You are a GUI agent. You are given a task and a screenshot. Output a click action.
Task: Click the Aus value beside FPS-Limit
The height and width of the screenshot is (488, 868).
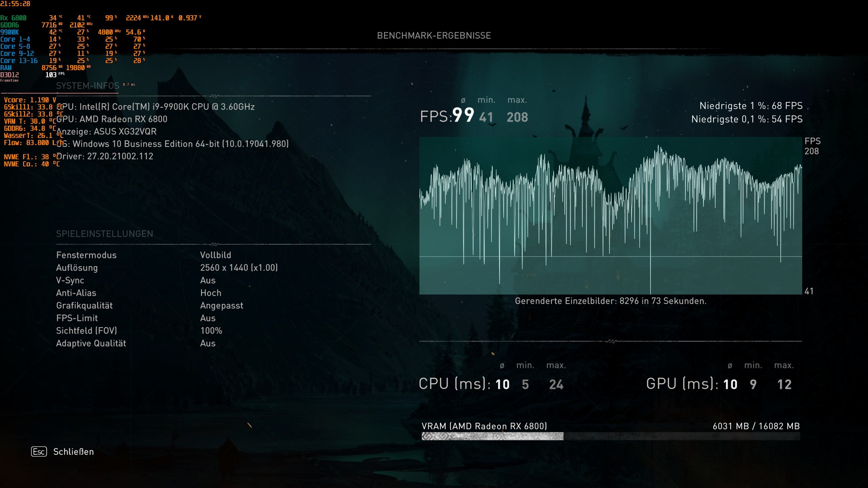pyautogui.click(x=208, y=318)
